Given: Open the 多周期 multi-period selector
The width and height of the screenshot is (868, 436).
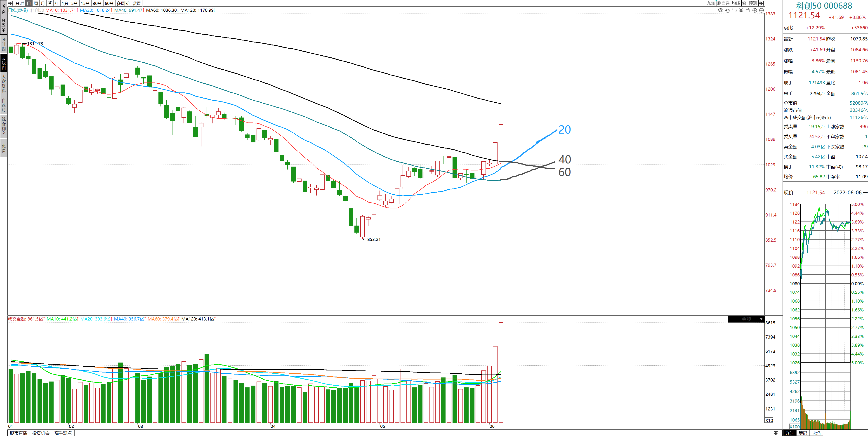Looking at the screenshot, I should (123, 3).
